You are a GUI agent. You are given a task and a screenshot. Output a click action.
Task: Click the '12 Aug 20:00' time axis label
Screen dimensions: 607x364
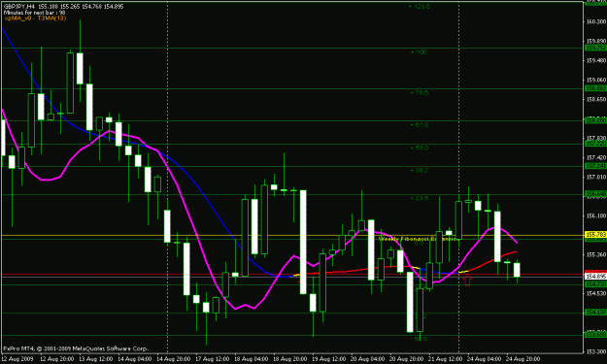tap(57, 359)
